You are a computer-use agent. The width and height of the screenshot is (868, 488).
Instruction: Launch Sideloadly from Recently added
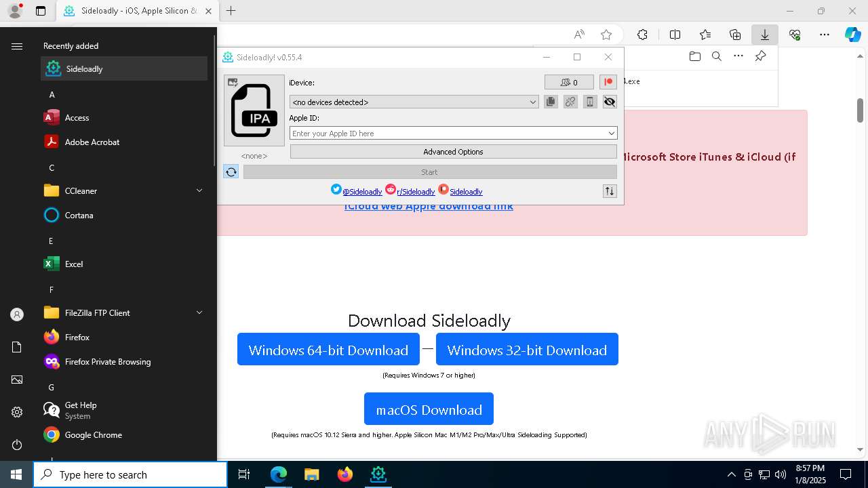pyautogui.click(x=124, y=68)
